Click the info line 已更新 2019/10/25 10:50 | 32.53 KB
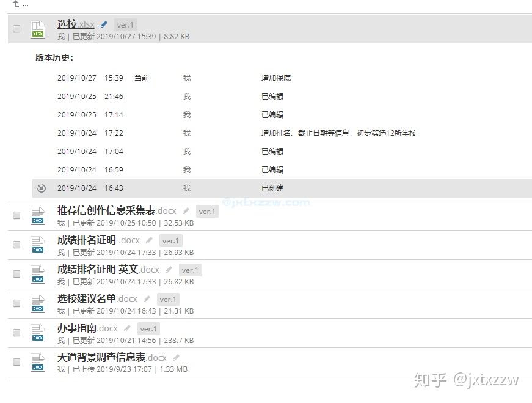 pos(133,223)
